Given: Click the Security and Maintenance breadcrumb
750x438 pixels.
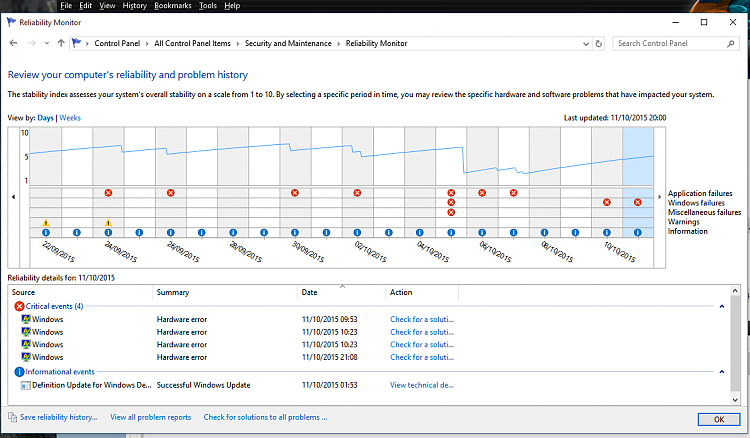Looking at the screenshot, I should (288, 44).
